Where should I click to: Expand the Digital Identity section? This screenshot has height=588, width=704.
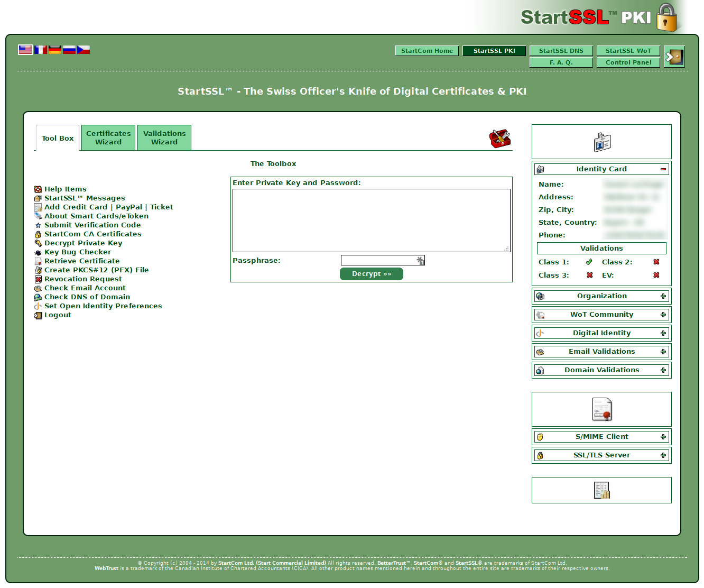[663, 333]
